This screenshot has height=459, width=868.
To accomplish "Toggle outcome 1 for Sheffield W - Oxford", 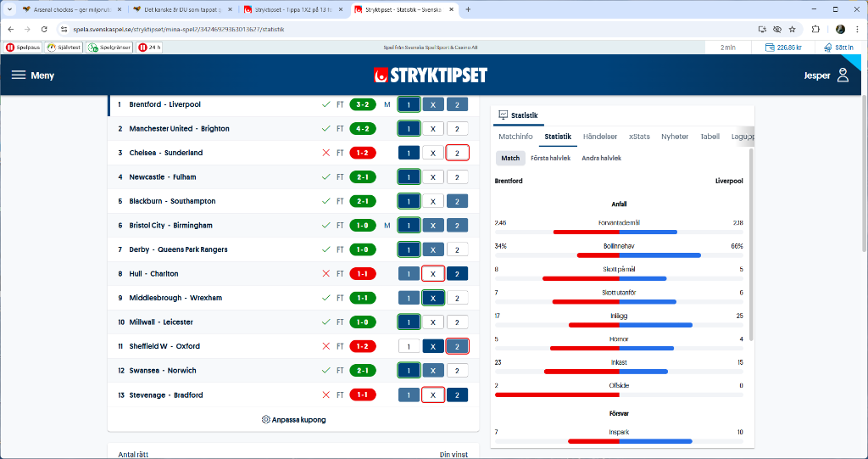I will tap(409, 347).
